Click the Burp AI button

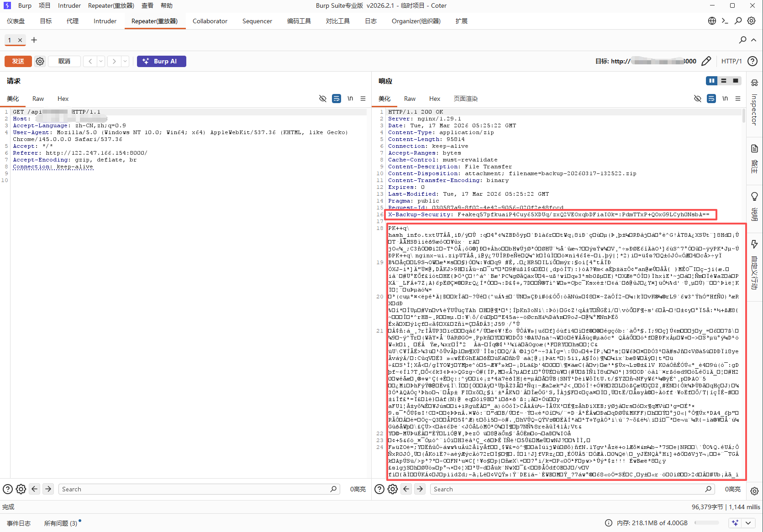click(x=161, y=61)
